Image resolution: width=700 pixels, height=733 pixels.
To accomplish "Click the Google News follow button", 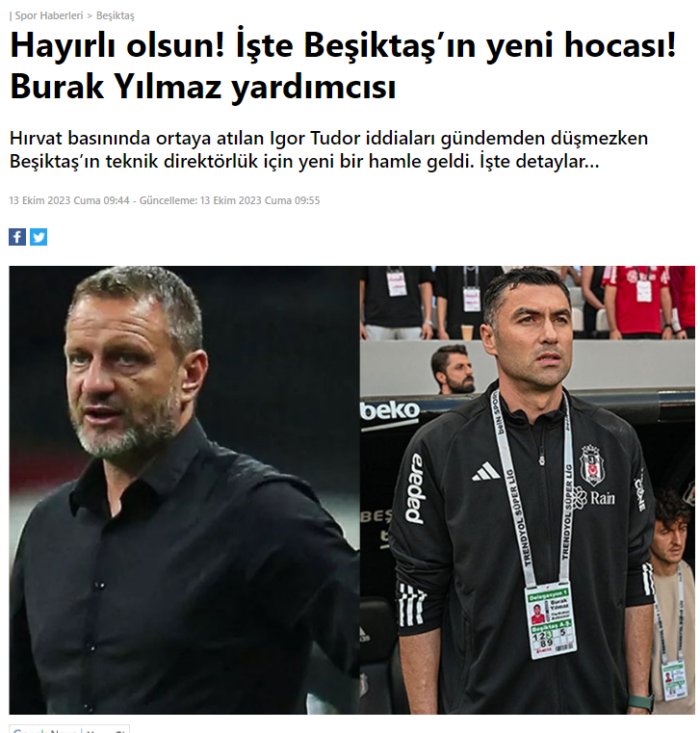I will point(69,729).
